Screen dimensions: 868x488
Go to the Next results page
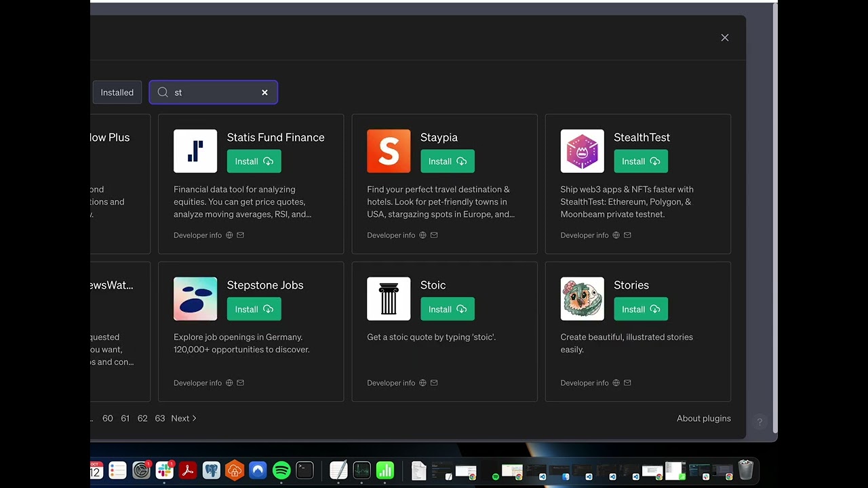click(184, 418)
